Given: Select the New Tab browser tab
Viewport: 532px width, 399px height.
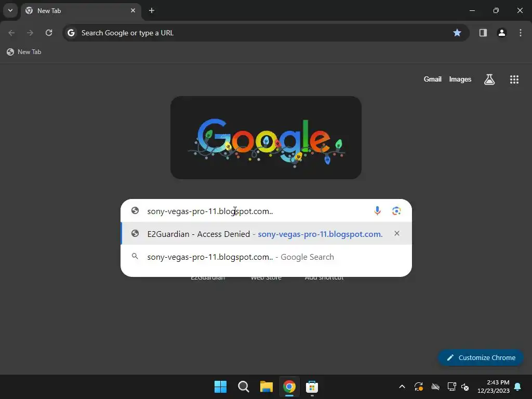Looking at the screenshot, I should pyautogui.click(x=81, y=10).
